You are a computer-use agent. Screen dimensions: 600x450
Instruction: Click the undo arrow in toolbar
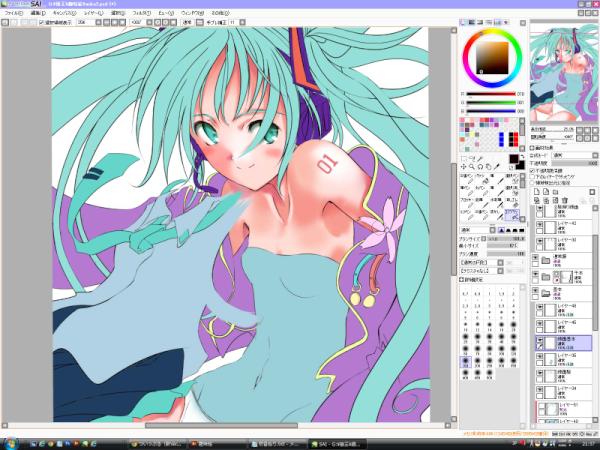(5, 23)
